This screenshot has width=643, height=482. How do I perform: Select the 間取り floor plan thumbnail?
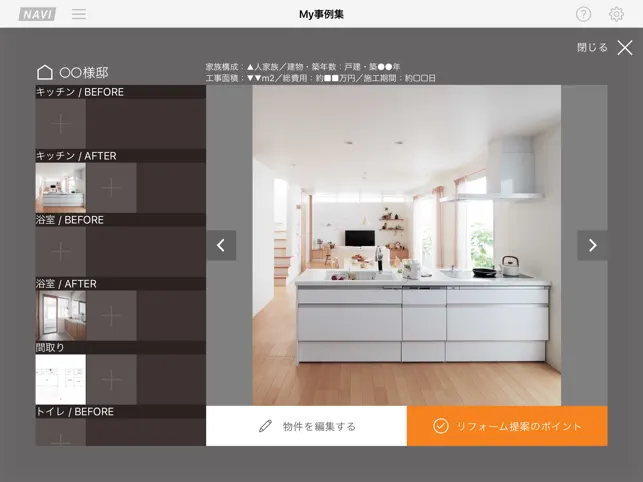(x=61, y=379)
